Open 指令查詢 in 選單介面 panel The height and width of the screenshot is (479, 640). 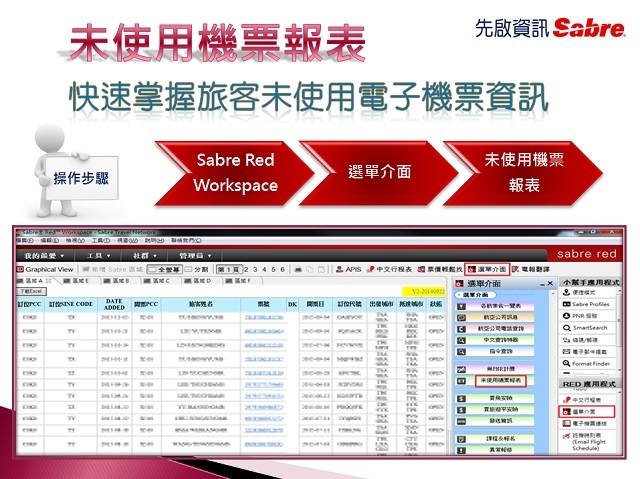pos(495,351)
